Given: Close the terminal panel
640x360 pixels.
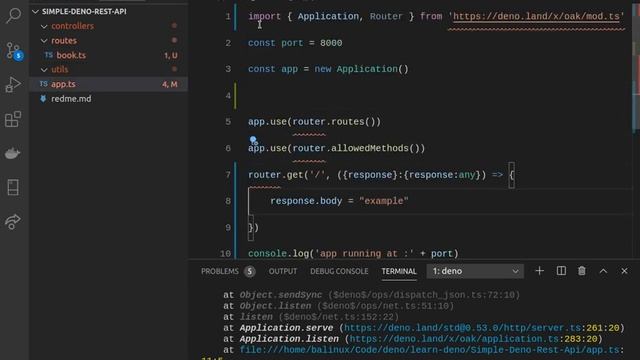Looking at the screenshot, I should pyautogui.click(x=624, y=271).
